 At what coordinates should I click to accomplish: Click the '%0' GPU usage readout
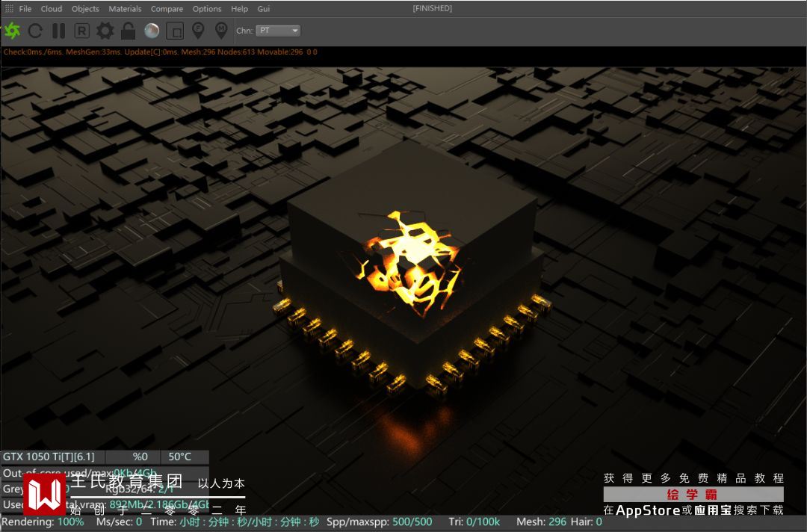coord(140,457)
